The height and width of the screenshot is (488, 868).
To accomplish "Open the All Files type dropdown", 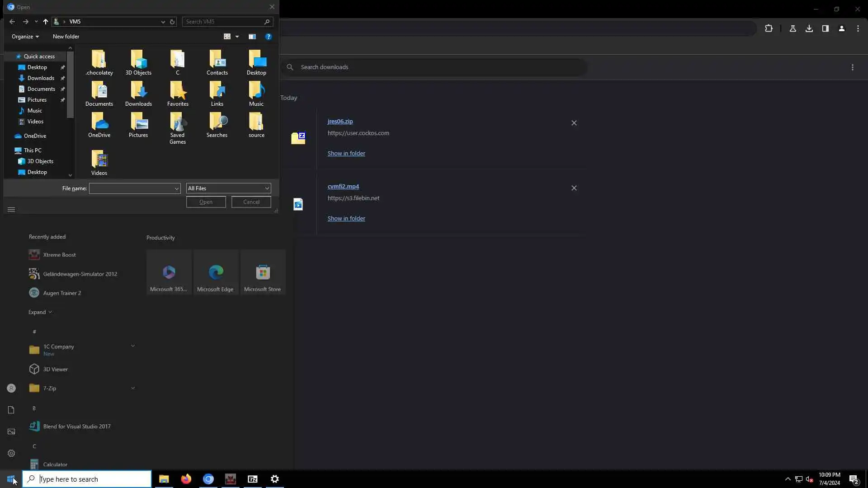I will point(228,188).
